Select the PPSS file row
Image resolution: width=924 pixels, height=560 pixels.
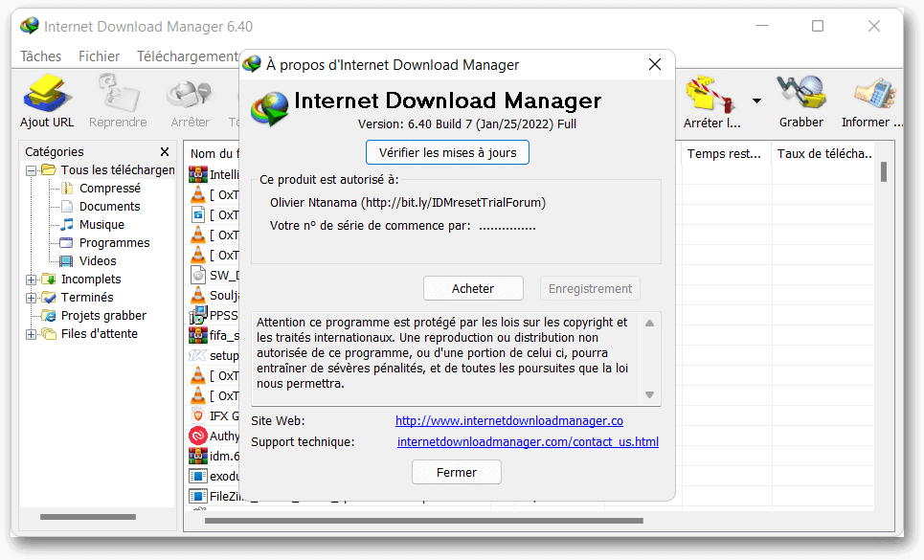pyautogui.click(x=214, y=315)
